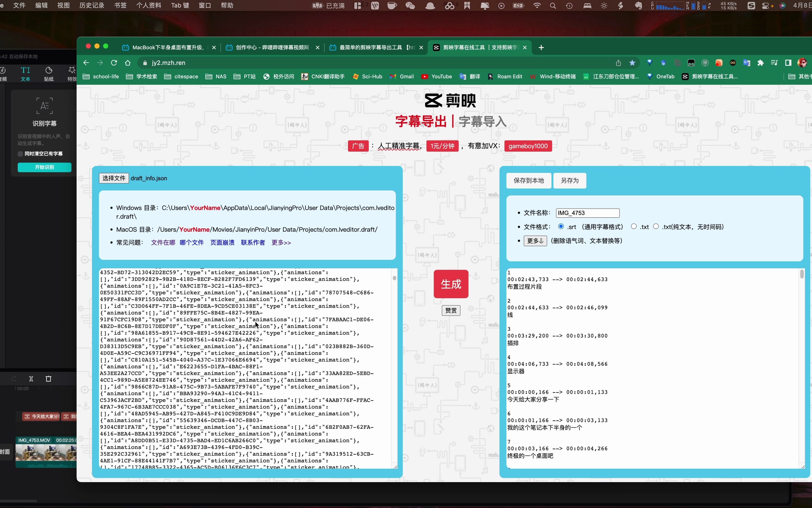This screenshot has height=508, width=812.
Task: Open the Roam Edit bookmark
Action: 505,77
